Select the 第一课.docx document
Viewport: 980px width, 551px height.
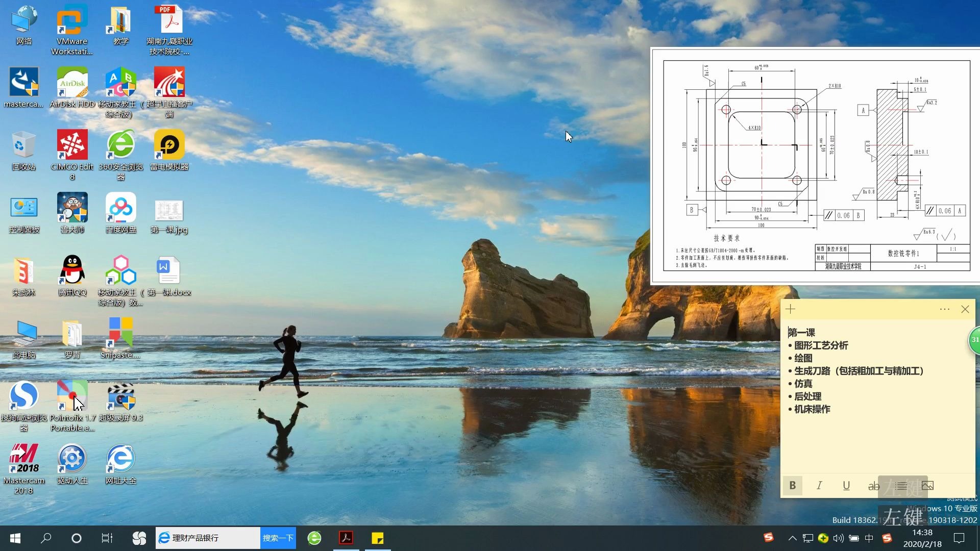[169, 276]
